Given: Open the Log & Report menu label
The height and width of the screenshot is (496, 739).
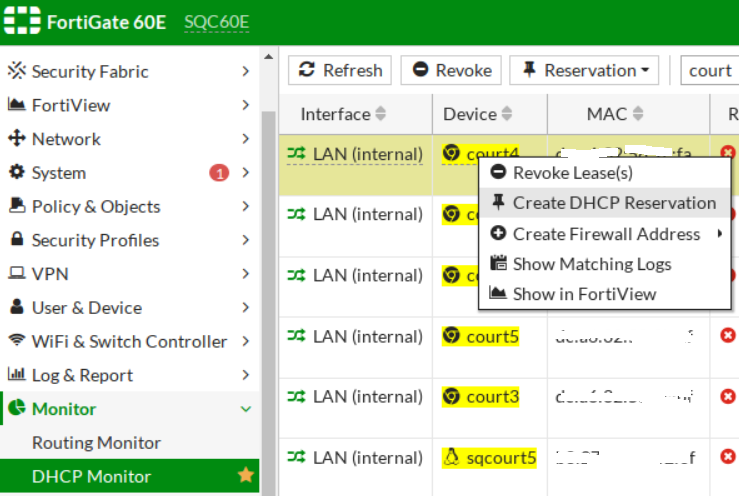Looking at the screenshot, I should pyautogui.click(x=82, y=375).
